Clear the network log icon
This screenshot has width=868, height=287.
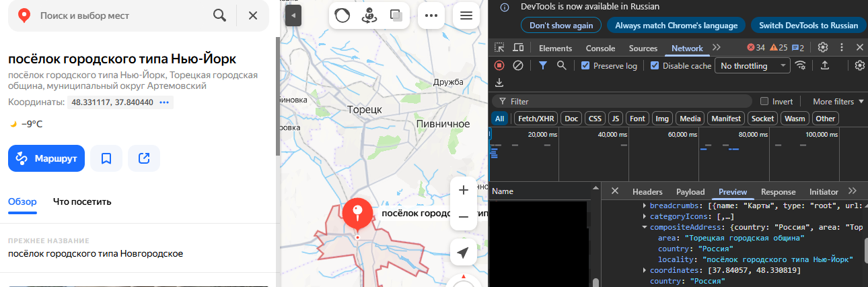coord(518,65)
